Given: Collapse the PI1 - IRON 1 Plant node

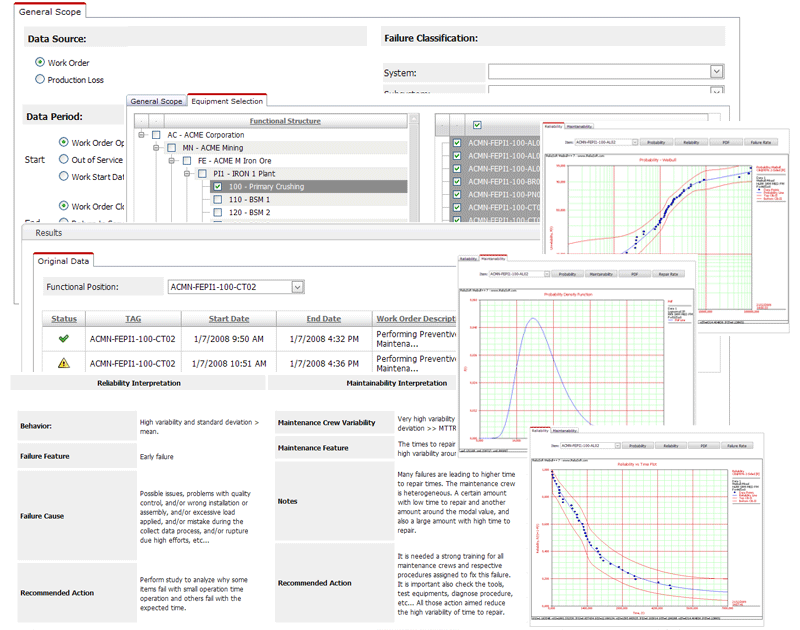Looking at the screenshot, I should 188,174.
